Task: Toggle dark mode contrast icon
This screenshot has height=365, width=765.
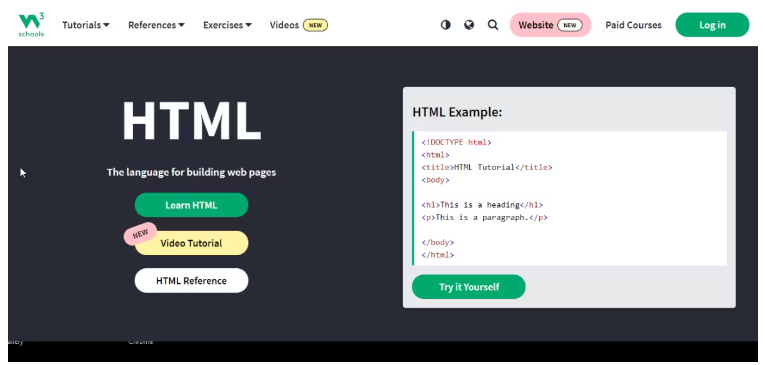Action: [445, 25]
